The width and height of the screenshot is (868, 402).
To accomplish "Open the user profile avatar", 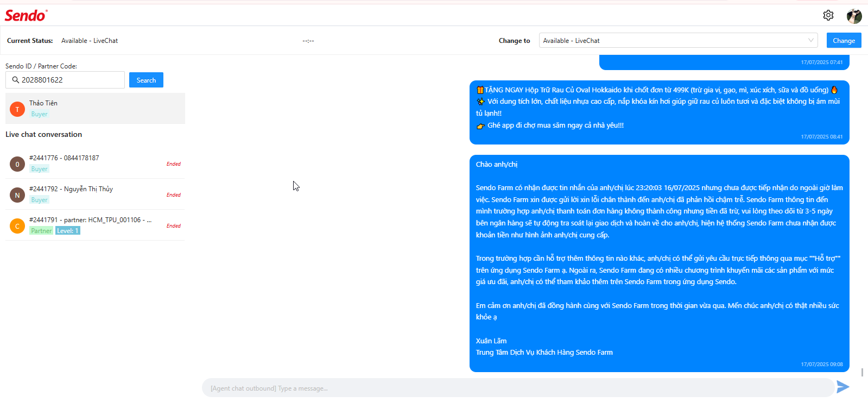I will (x=854, y=16).
